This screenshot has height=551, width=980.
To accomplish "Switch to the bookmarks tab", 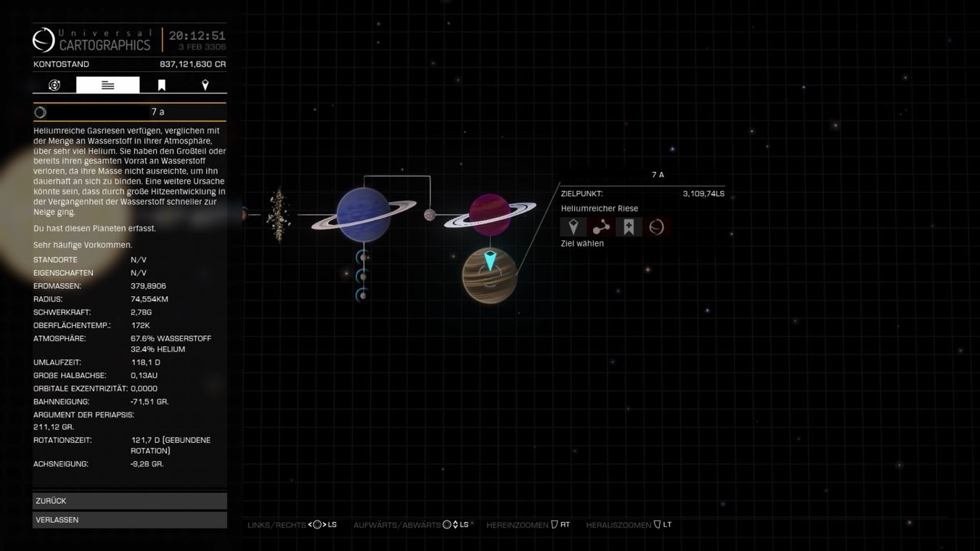I will click(x=161, y=86).
